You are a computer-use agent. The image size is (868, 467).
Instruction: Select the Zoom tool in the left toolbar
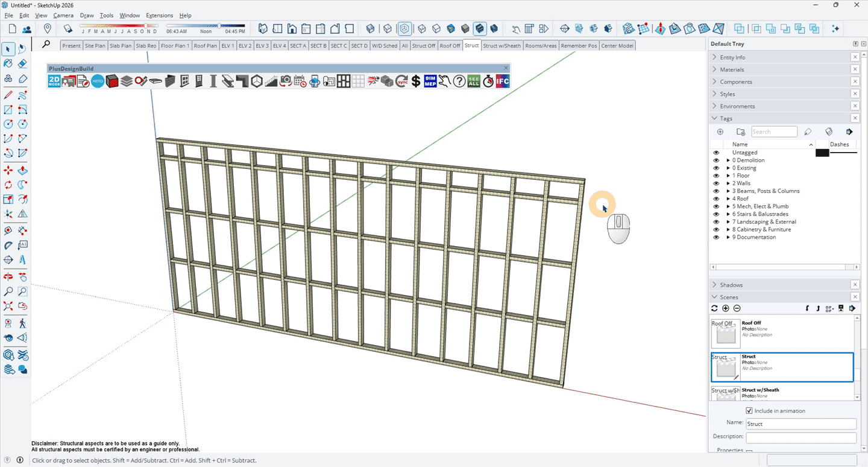click(x=8, y=291)
